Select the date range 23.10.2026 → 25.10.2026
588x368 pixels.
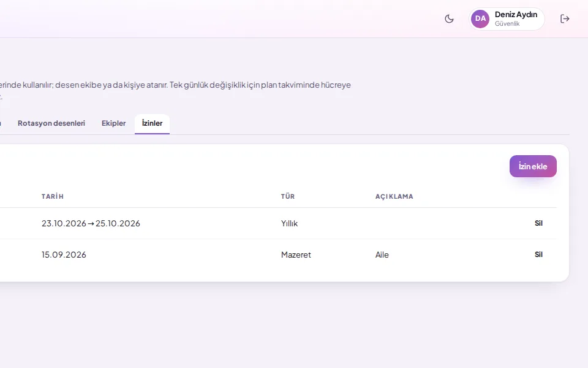91,223
